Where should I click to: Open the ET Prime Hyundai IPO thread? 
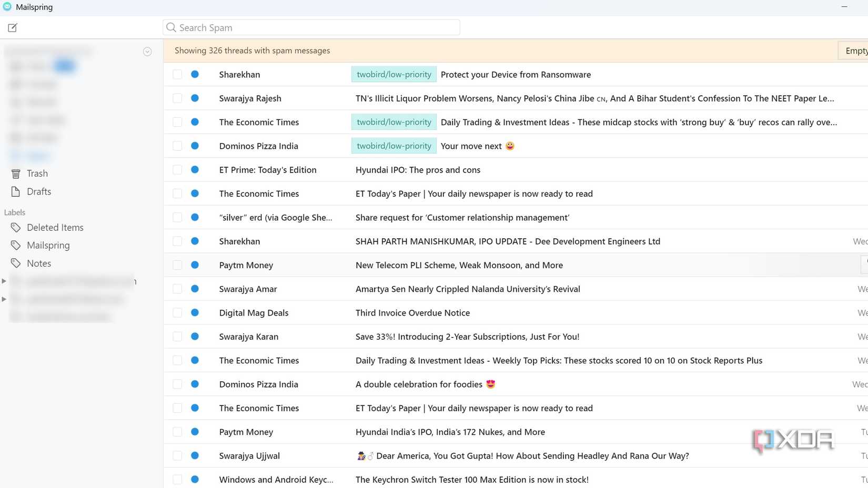pos(418,169)
